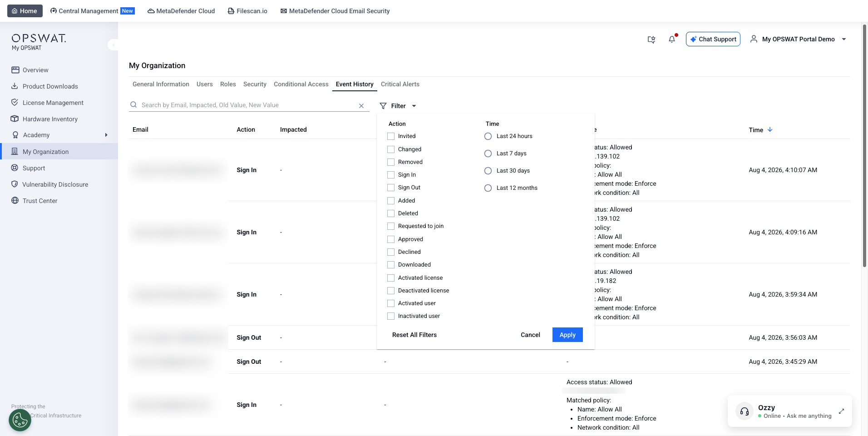This screenshot has width=868, height=436.
Task: Open the account dropdown arrow
Action: coord(844,39)
